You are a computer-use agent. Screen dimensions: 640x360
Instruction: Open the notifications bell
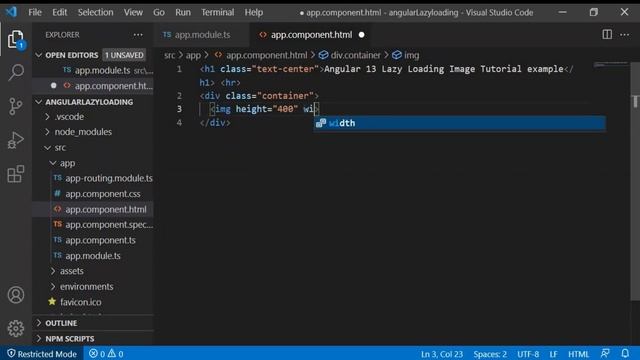(625, 353)
